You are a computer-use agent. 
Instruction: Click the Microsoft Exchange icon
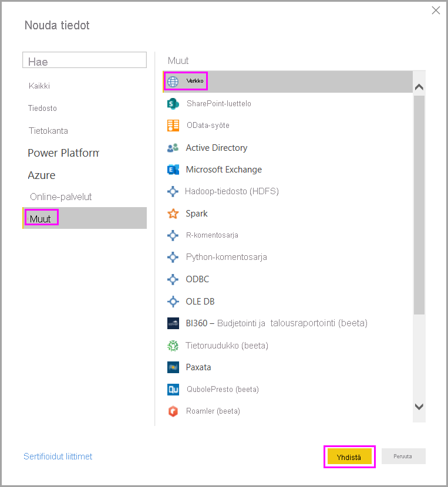pyautogui.click(x=173, y=170)
